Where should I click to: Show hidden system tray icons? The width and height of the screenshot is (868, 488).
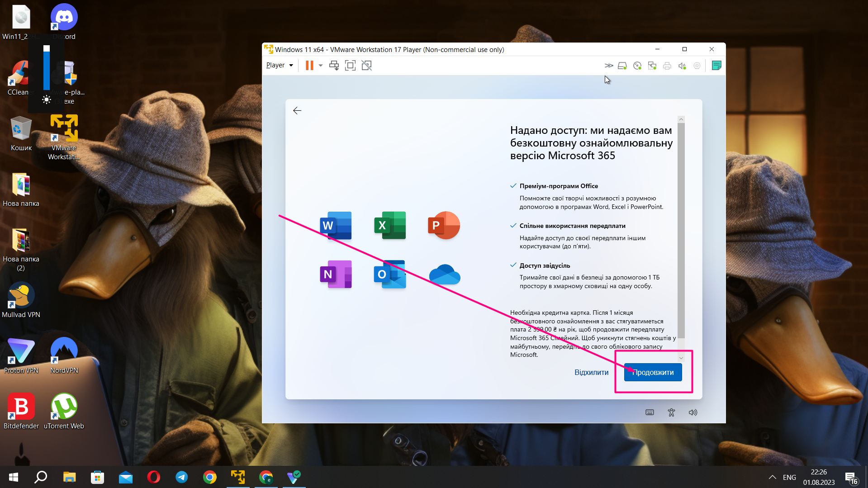pos(773,477)
